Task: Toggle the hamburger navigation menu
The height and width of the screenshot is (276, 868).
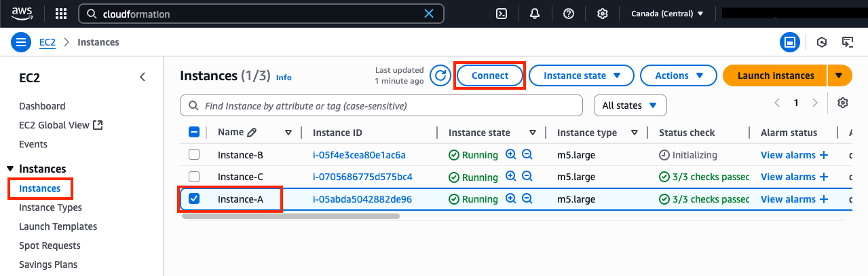Action: coord(22,42)
